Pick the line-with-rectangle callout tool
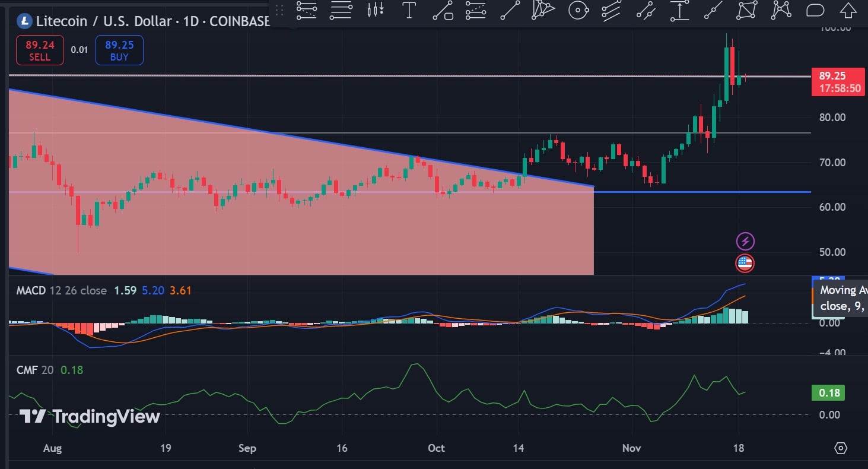 pos(443,10)
